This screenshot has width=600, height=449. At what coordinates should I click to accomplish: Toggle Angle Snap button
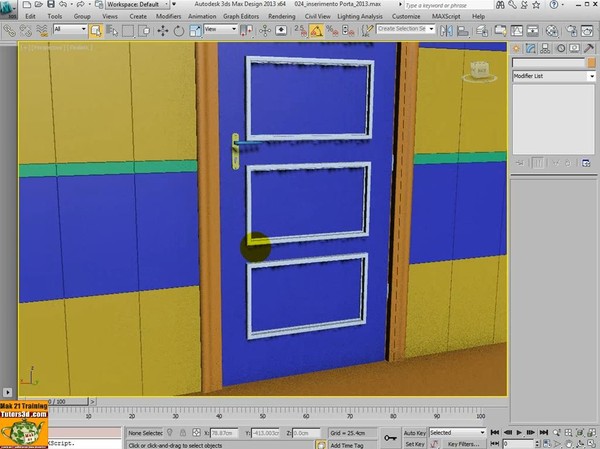316,31
